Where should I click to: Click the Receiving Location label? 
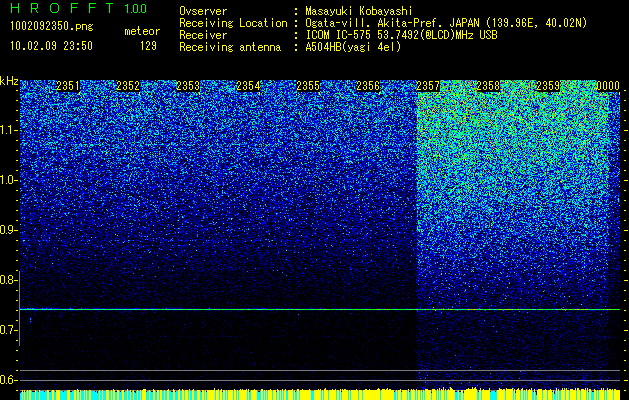[233, 23]
